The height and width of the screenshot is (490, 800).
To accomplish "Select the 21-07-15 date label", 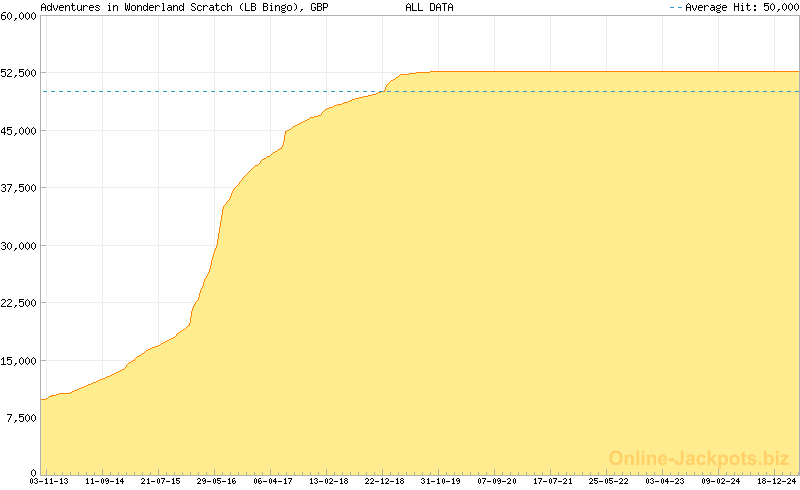I will click(161, 481).
